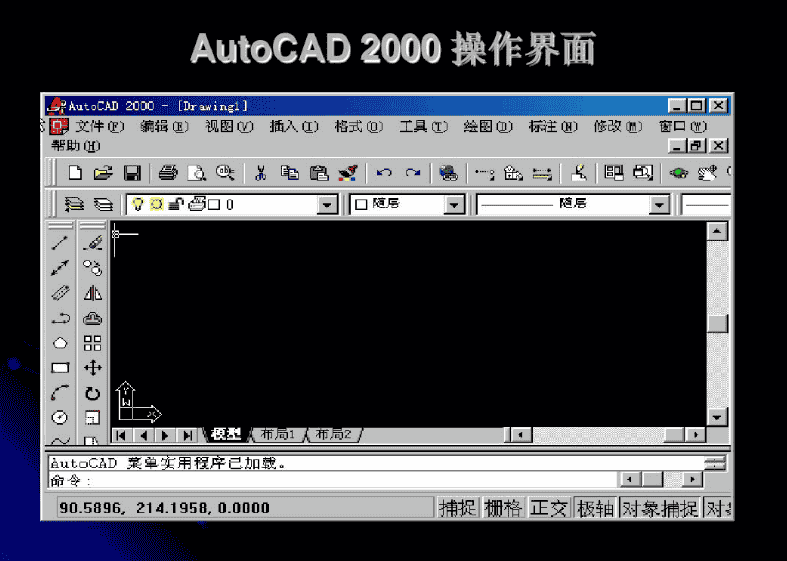Save the drawing with the floppy disk icon

[x=132, y=173]
